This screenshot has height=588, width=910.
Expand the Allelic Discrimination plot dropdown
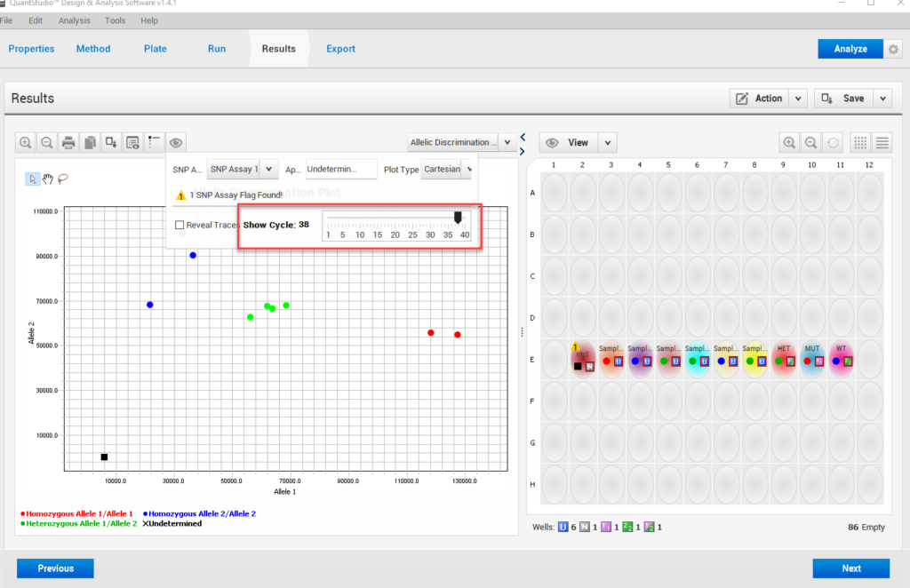point(507,142)
